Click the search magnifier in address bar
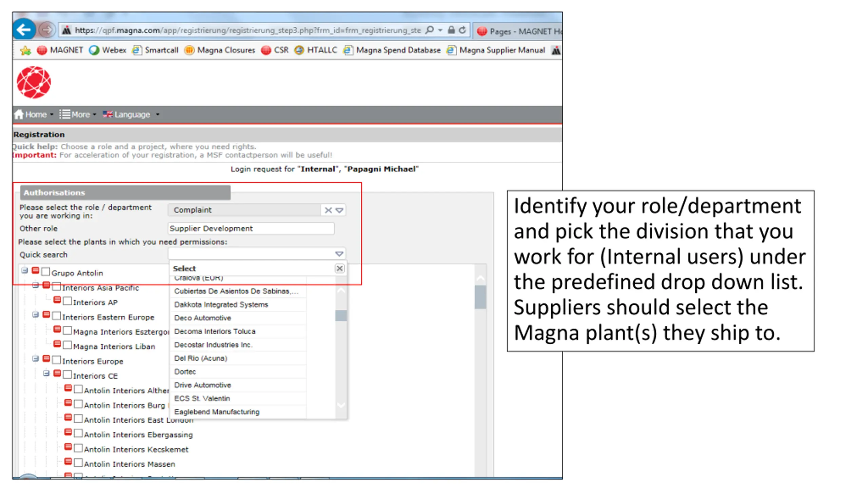 [x=429, y=30]
